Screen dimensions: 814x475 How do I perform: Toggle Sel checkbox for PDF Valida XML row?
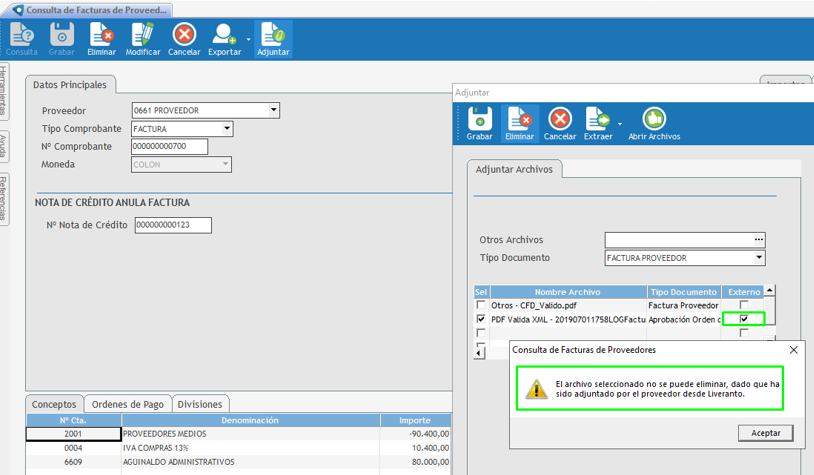[481, 319]
